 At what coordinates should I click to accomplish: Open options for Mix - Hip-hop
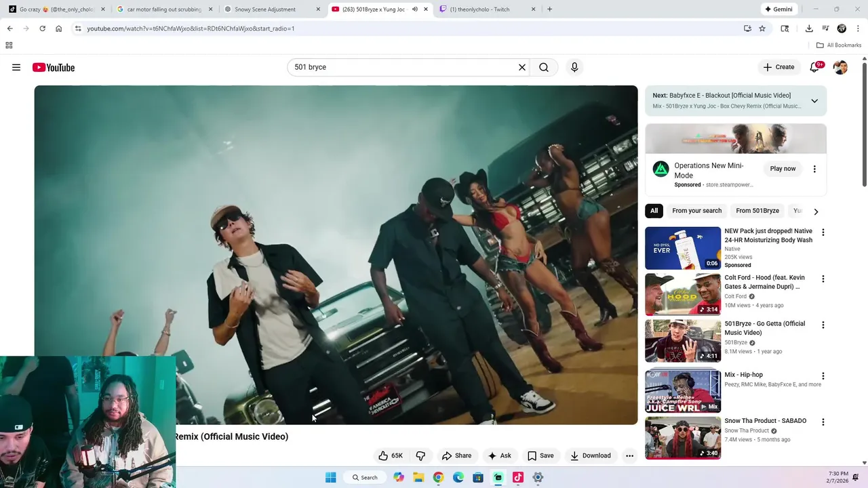tap(823, 375)
